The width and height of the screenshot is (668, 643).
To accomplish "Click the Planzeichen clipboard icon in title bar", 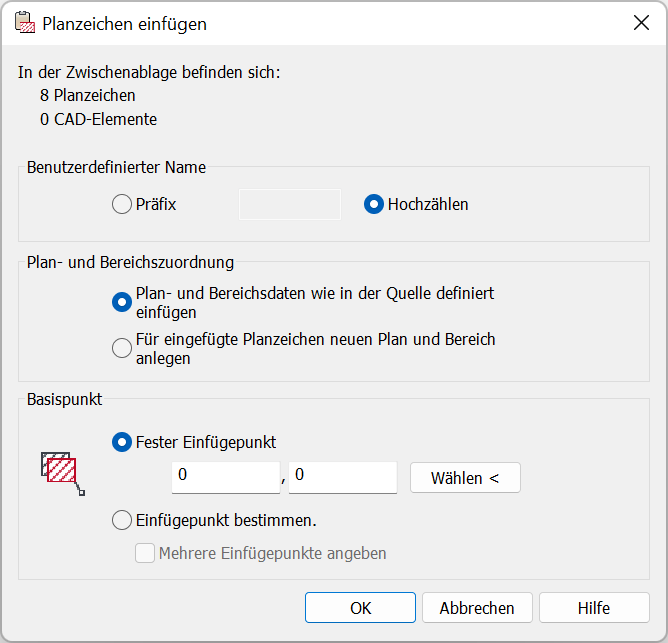I will pyautogui.click(x=22, y=23).
